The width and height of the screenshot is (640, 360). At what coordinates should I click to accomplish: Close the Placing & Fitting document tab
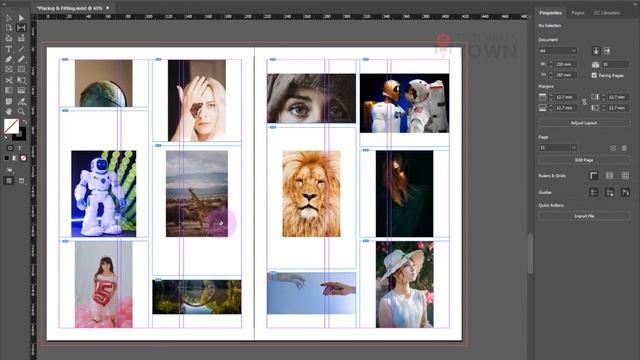click(x=108, y=8)
